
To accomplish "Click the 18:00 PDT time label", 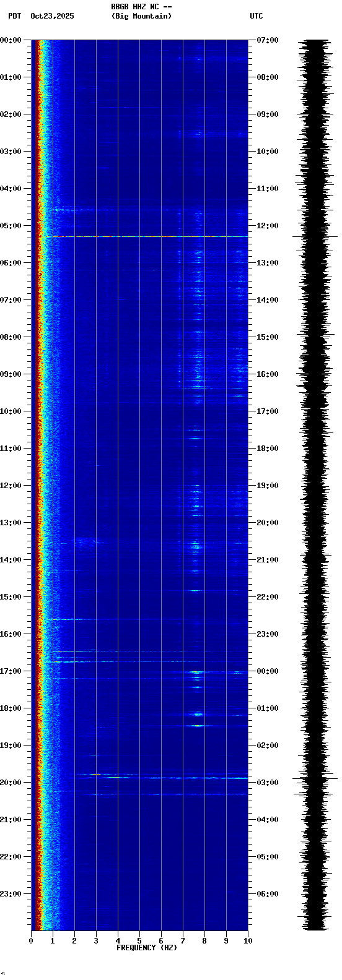I will (x=11, y=708).
